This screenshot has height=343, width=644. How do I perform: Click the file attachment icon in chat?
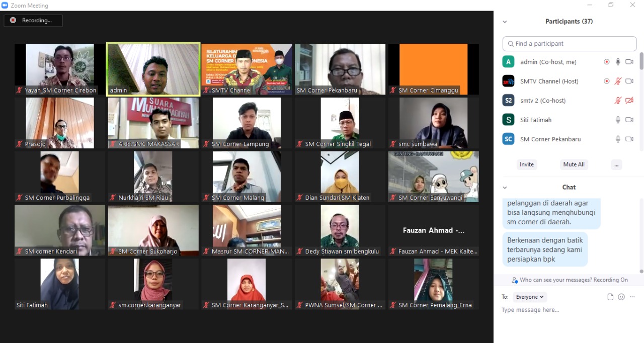(x=610, y=297)
